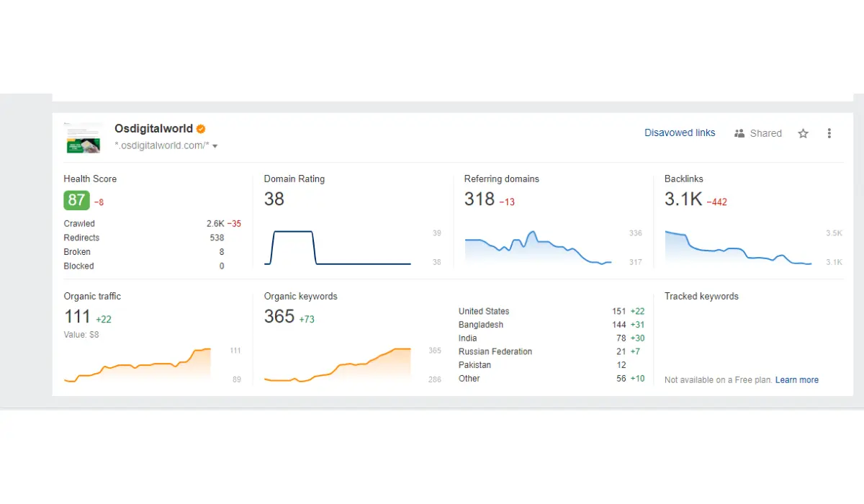Click the Organic traffic value 111
864x504 pixels.
(x=77, y=317)
